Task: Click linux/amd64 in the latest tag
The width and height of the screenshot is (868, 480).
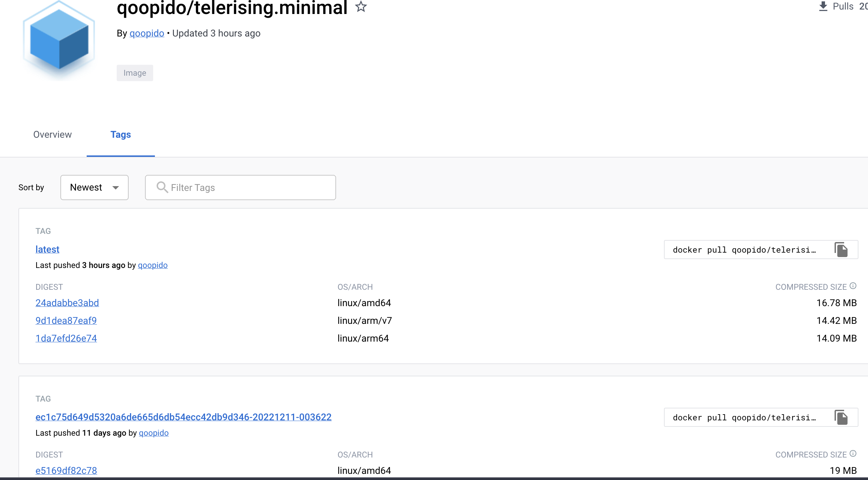Action: 364,303
